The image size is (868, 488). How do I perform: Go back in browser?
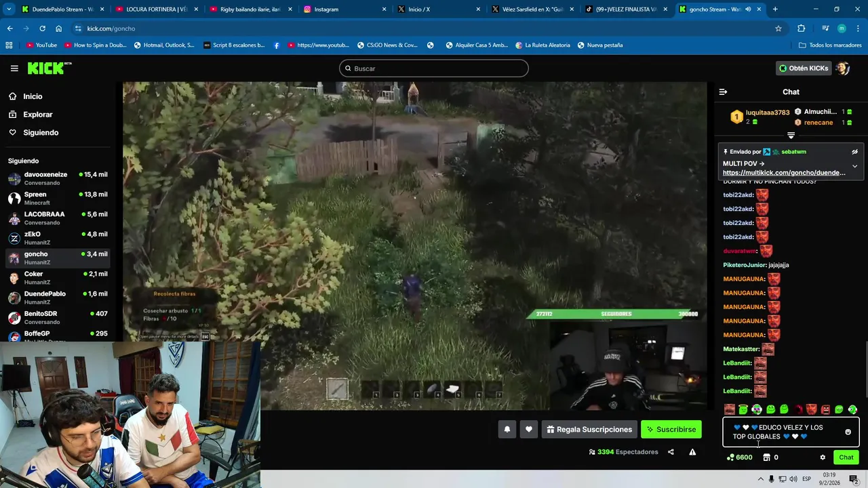click(x=10, y=28)
